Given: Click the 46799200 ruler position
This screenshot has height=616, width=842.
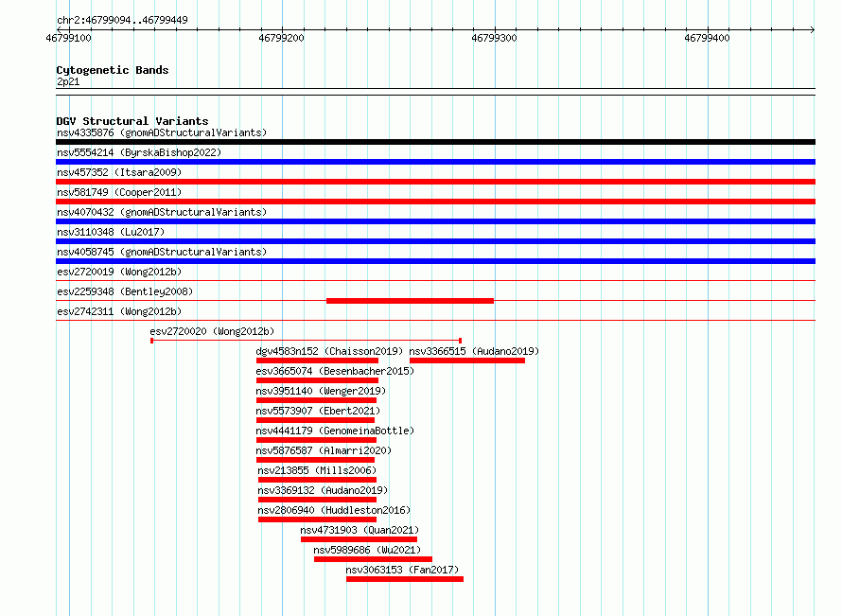Looking at the screenshot, I should click(x=281, y=38).
